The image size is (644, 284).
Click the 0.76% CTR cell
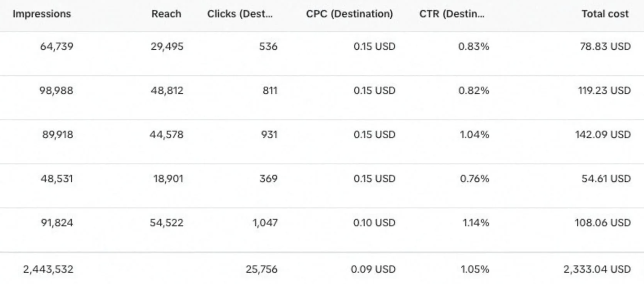[474, 179]
